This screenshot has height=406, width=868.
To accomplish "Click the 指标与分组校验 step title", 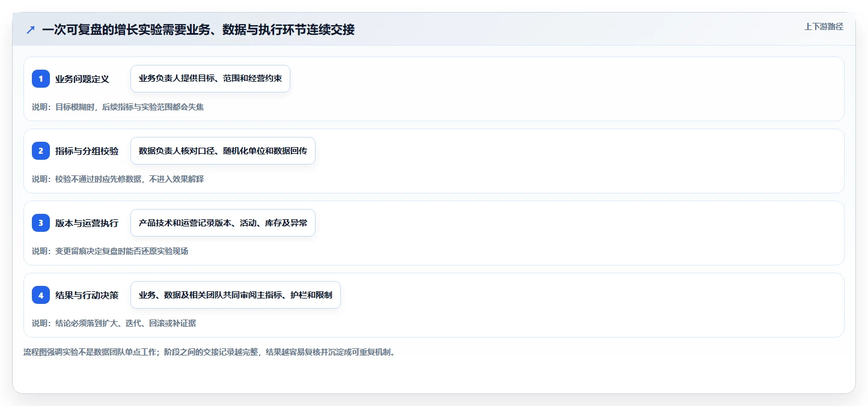I will point(87,151).
